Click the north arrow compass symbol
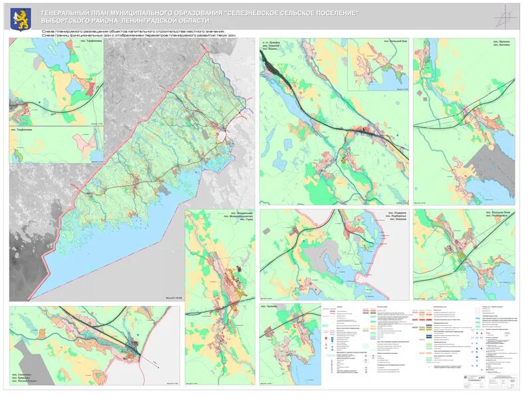Viewport: 532px width, 407px height. tap(505, 17)
